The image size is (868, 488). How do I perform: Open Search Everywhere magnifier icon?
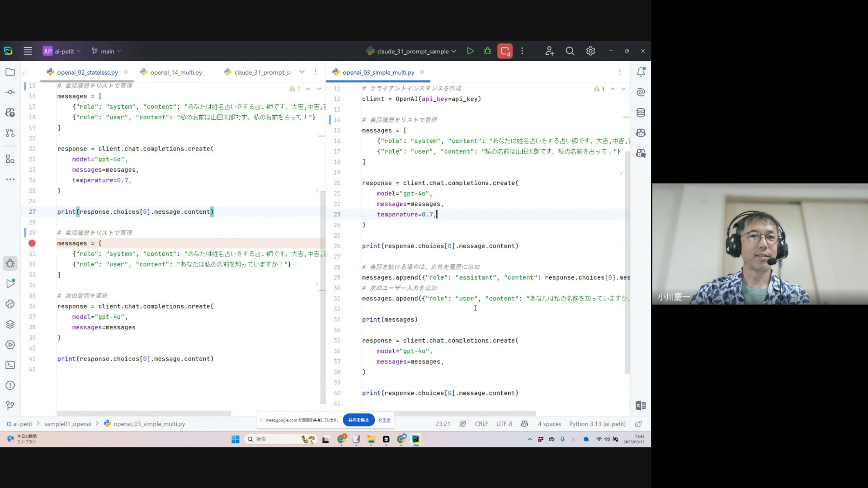(x=570, y=51)
